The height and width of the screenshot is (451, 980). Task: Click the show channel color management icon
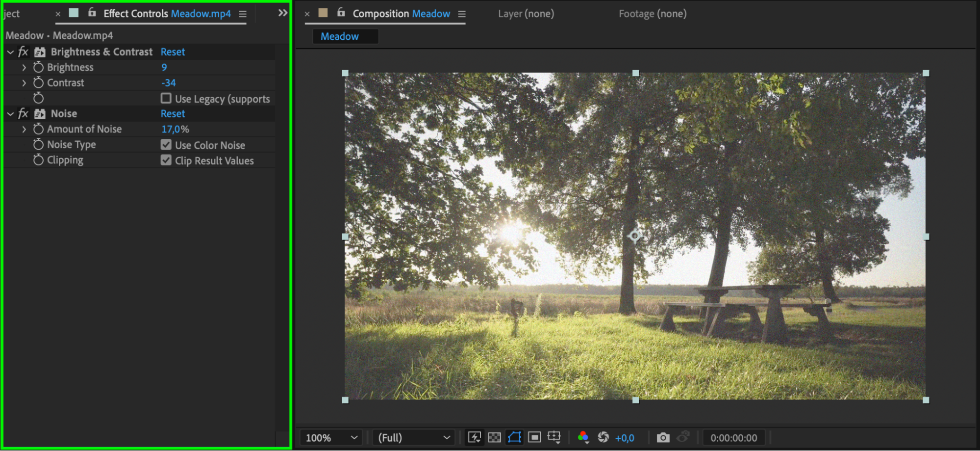point(583,437)
